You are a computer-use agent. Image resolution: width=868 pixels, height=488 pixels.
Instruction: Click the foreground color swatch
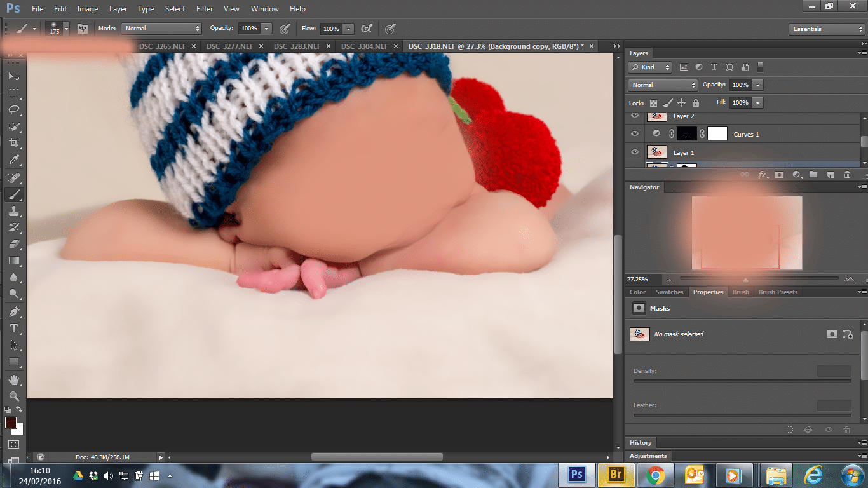pos(11,423)
